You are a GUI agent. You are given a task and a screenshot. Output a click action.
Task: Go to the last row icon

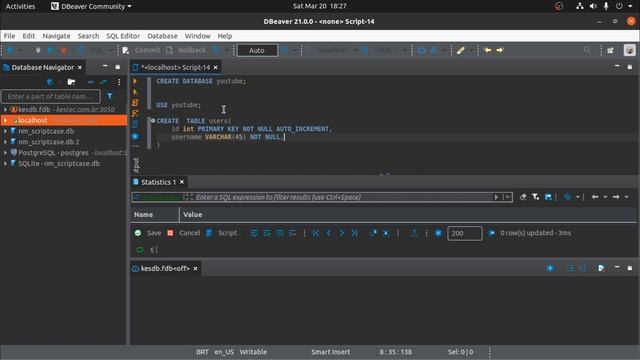pyautogui.click(x=354, y=233)
